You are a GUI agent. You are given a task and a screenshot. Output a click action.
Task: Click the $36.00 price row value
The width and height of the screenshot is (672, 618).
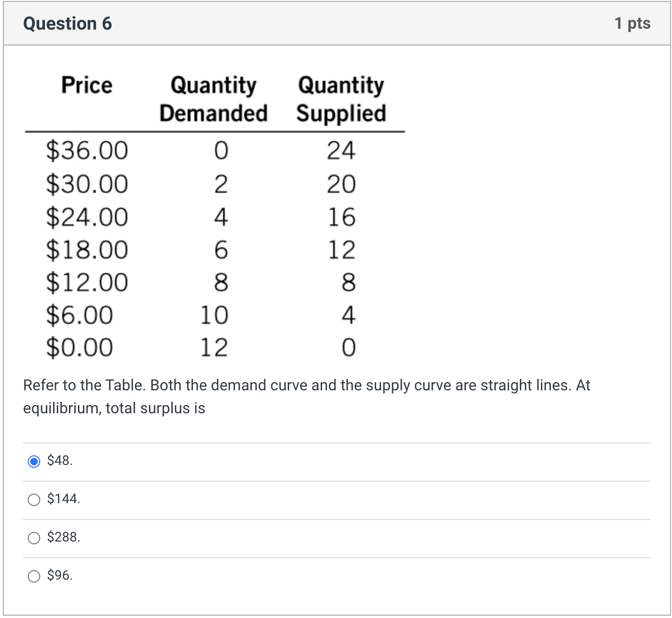click(87, 151)
